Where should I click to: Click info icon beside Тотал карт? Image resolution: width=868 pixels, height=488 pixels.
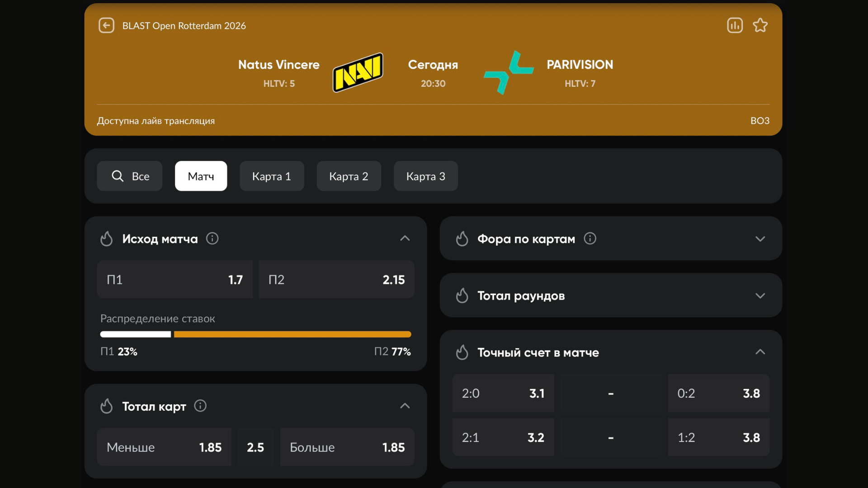coord(200,406)
